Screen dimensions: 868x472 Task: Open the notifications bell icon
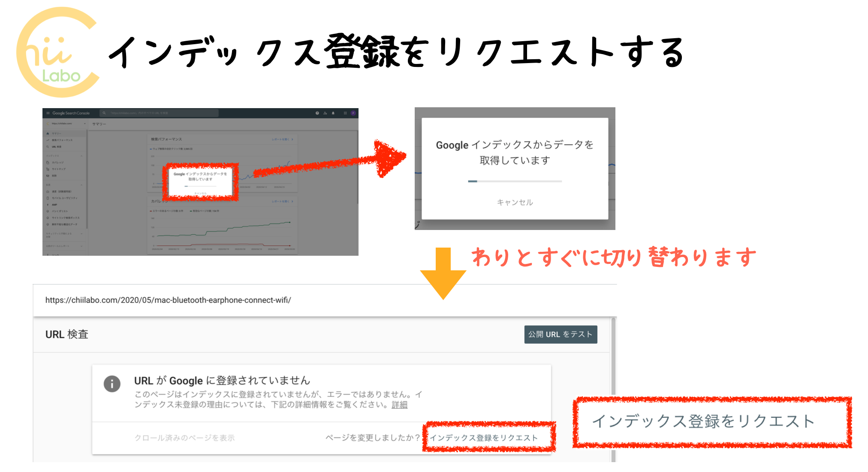coord(333,113)
